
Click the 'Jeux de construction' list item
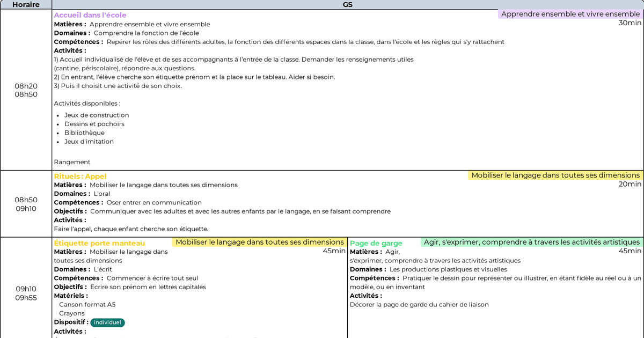click(97, 115)
